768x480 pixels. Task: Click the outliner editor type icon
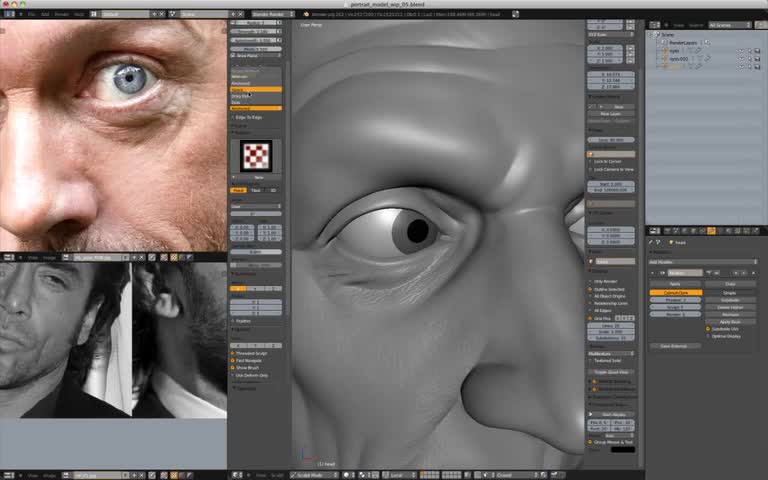coord(655,25)
